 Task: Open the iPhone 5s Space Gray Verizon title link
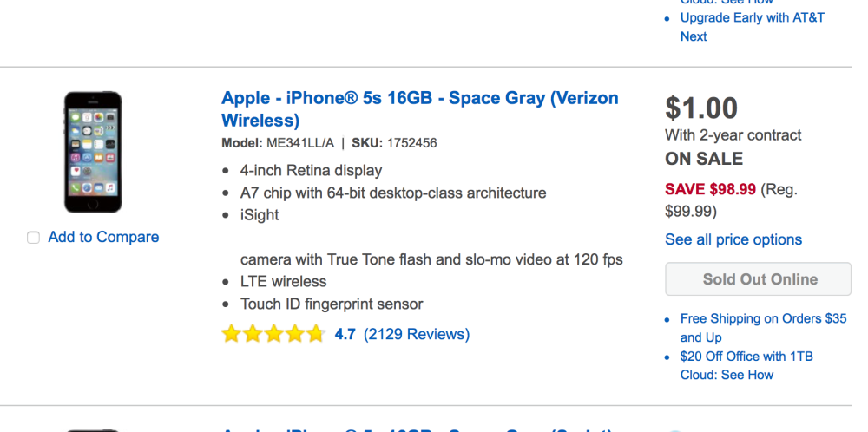click(x=419, y=108)
